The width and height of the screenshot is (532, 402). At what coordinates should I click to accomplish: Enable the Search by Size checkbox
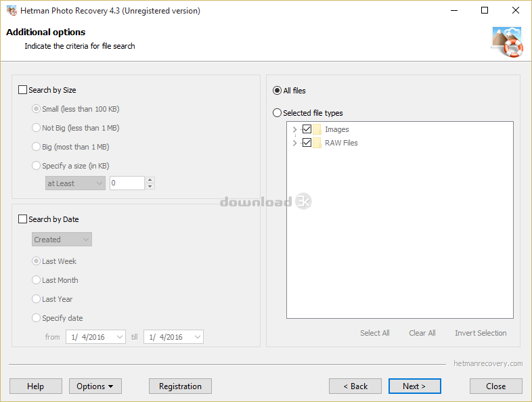23,90
